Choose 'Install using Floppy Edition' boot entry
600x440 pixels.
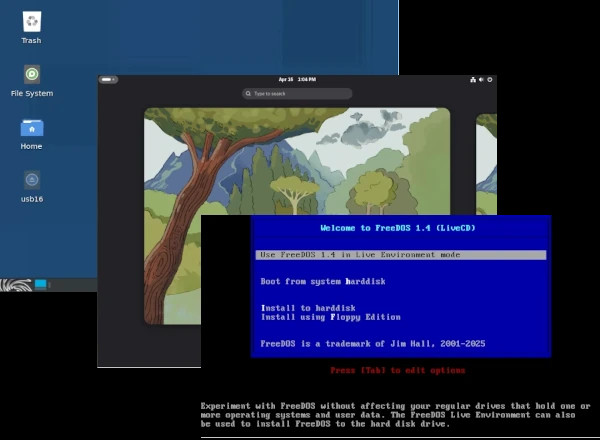click(x=331, y=317)
